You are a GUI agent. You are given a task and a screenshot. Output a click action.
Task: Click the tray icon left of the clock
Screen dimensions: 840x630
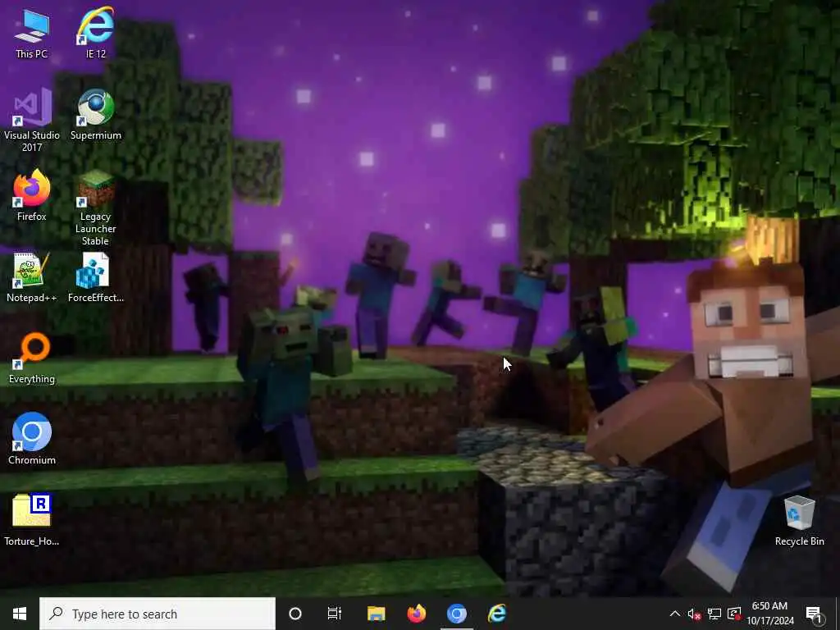pyautogui.click(x=734, y=614)
